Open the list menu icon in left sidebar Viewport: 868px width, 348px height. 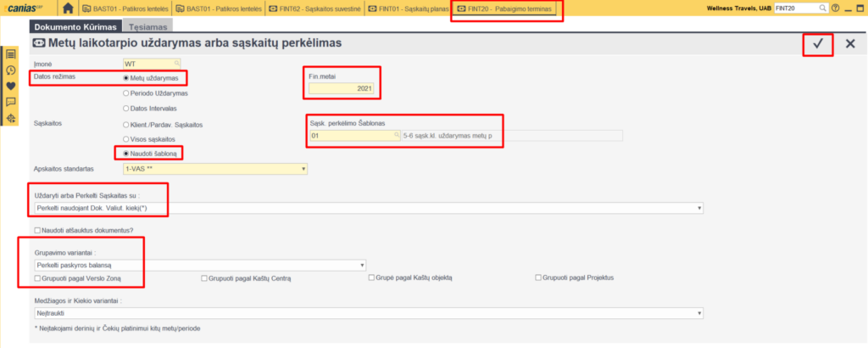click(11, 55)
